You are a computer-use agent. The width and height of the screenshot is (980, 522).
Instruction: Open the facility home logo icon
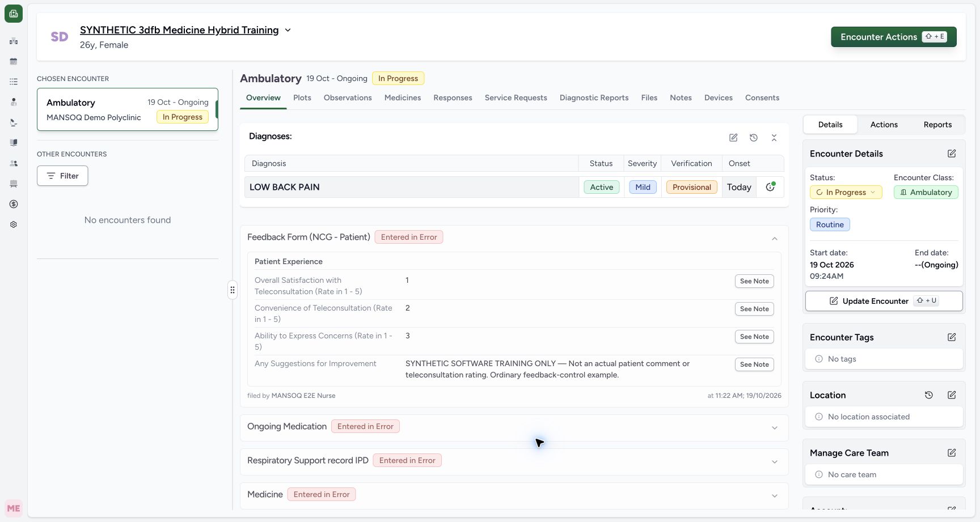pos(14,14)
